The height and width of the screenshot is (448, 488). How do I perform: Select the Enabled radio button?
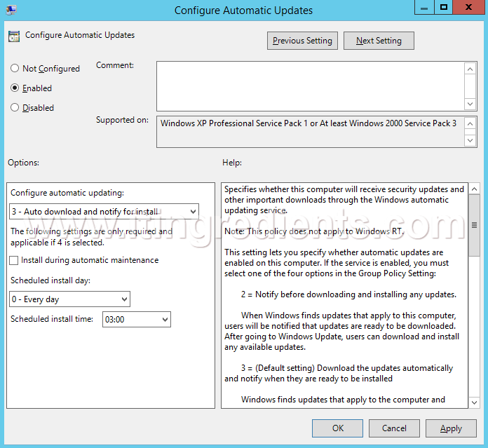[15, 88]
